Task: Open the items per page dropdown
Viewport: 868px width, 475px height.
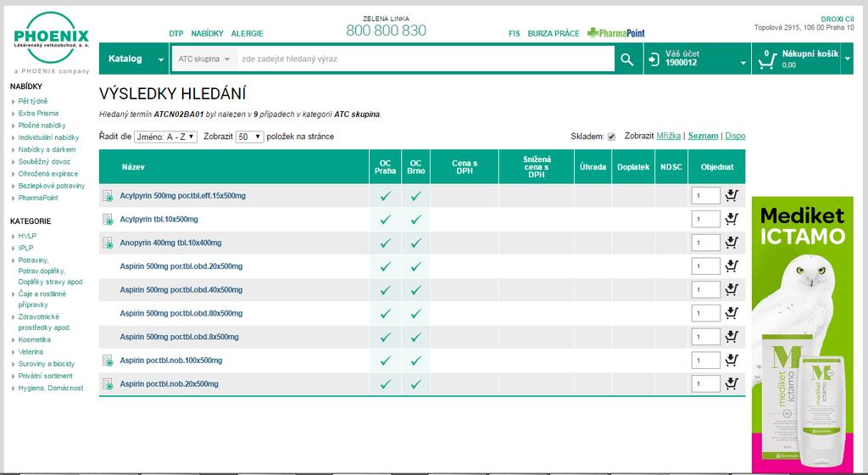Action: coord(249,137)
